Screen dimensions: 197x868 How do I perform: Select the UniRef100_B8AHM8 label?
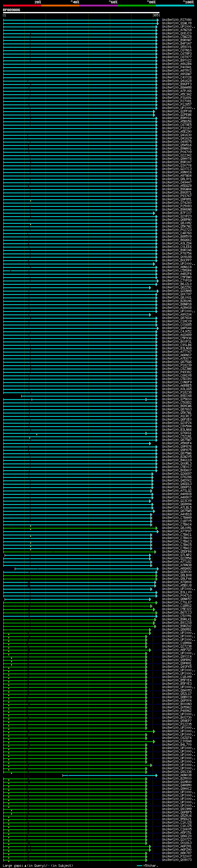177,88
